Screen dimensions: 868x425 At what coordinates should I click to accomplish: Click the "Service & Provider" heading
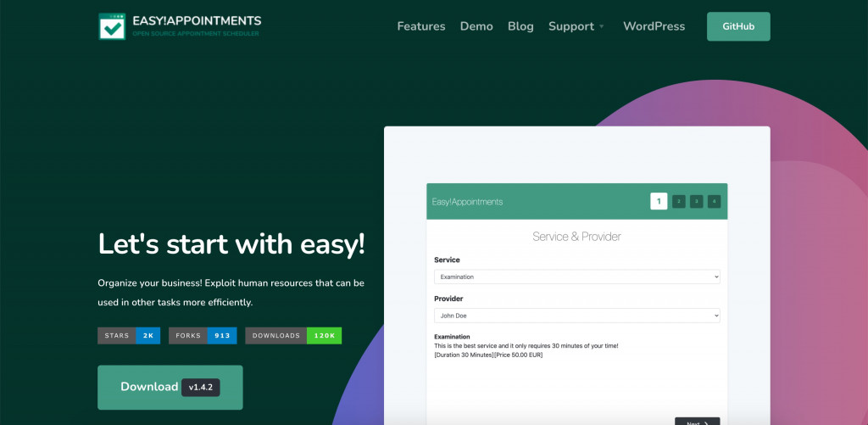coord(576,237)
